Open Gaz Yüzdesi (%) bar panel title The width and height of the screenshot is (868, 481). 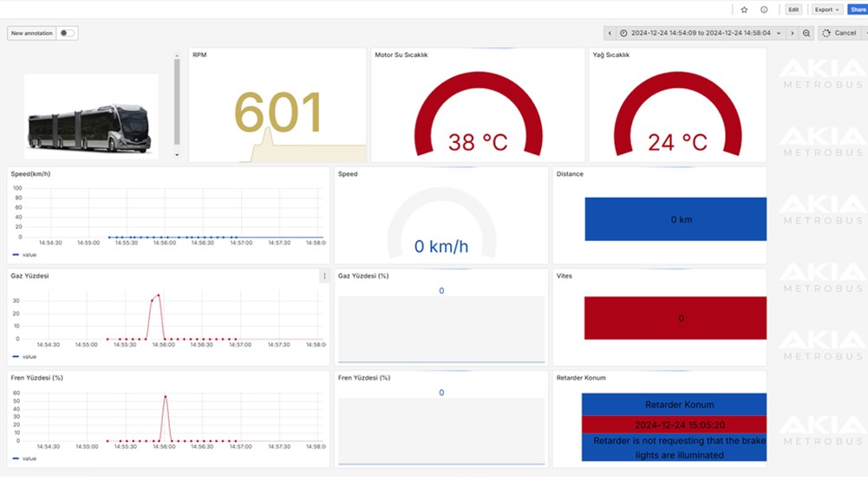(x=363, y=276)
